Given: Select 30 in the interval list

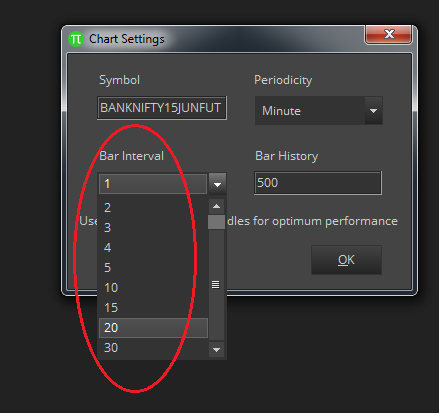Looking at the screenshot, I should (x=153, y=348).
